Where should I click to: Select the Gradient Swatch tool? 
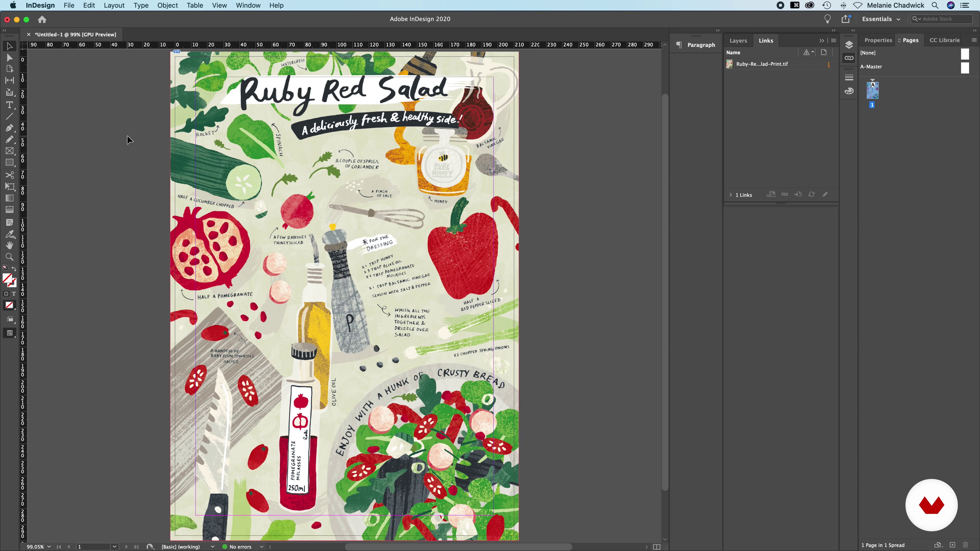point(9,198)
